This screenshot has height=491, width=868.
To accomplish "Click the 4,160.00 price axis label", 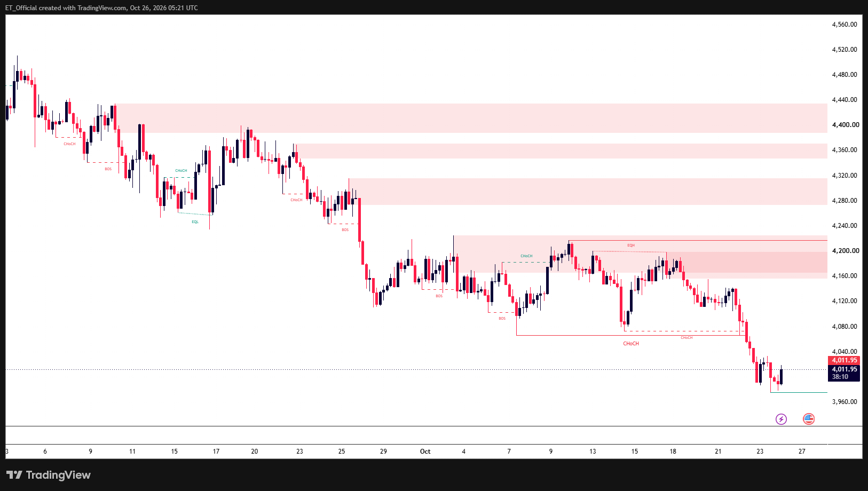I will [845, 276].
